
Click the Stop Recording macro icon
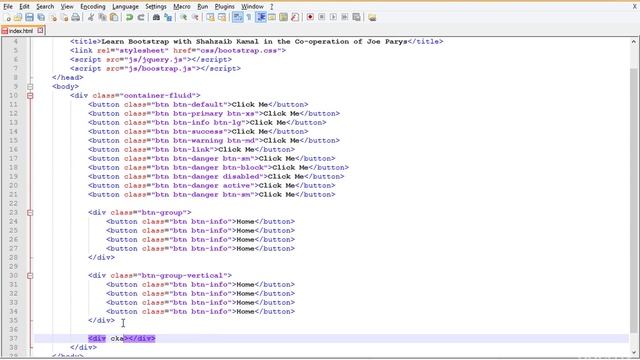coord(322,17)
